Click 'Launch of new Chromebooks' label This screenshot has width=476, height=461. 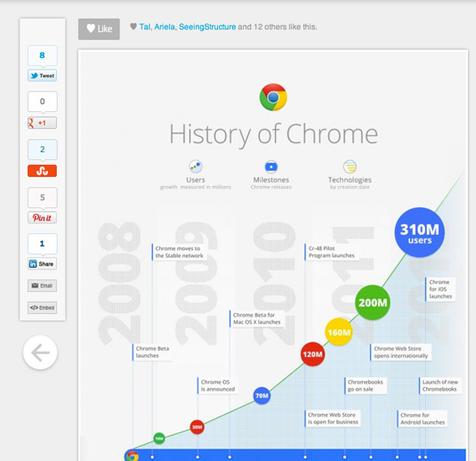440,385
